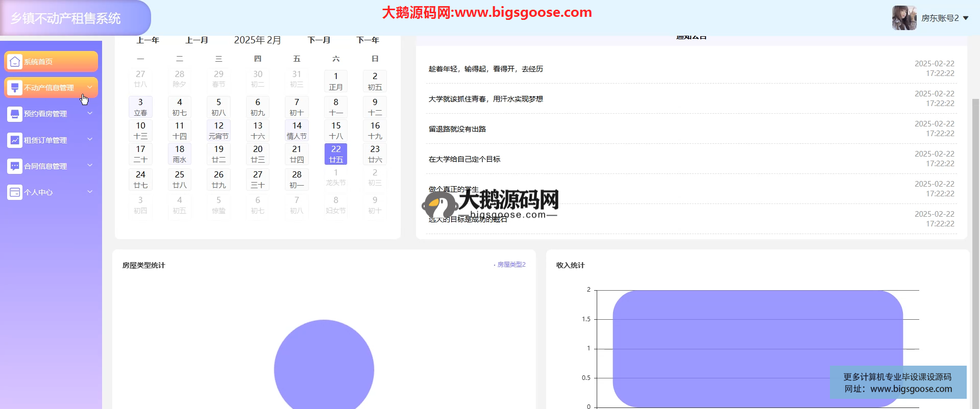
Task: Click the 租赁订单管理 chart icon
Action: pyautogui.click(x=15, y=140)
